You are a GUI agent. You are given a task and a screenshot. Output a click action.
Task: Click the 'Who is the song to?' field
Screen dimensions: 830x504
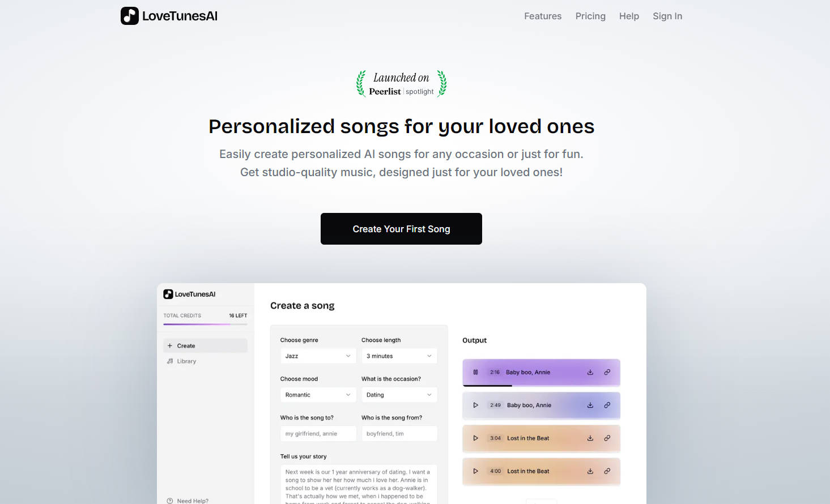pos(318,434)
